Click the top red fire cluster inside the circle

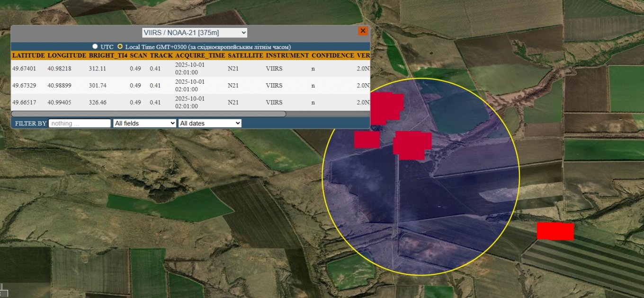click(386, 108)
